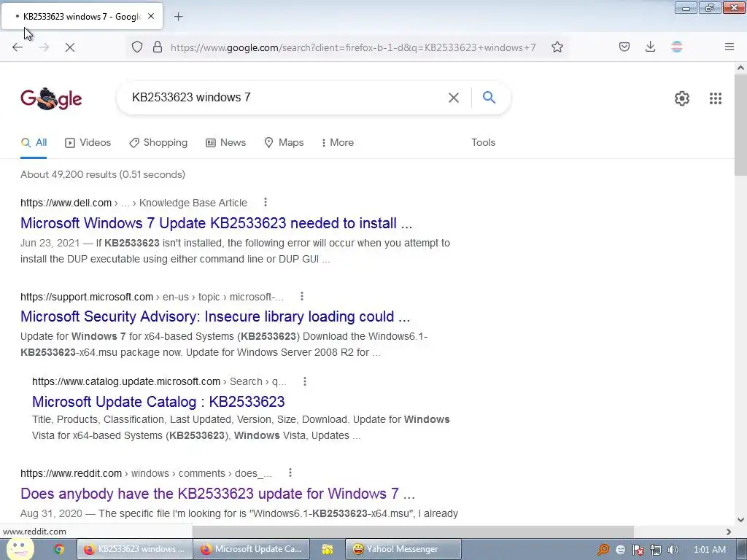Click the https://www.dell.com breadcrumb URL
Viewport: 747px width, 560px height.
click(x=66, y=203)
